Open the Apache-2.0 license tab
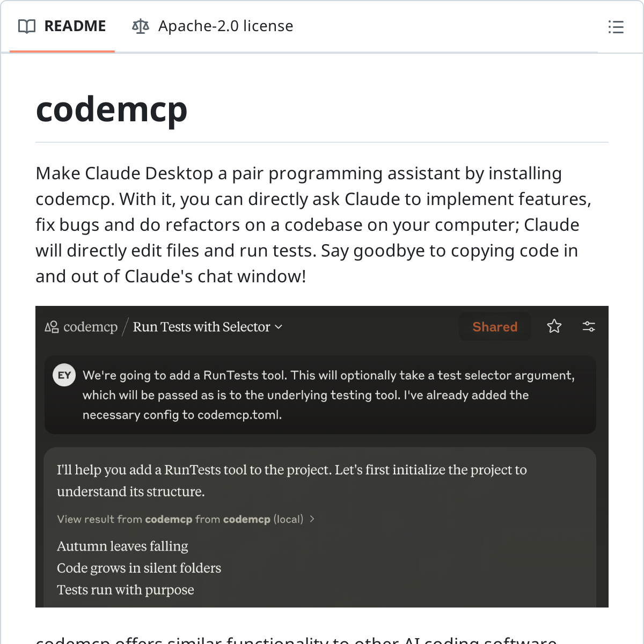 coord(225,26)
